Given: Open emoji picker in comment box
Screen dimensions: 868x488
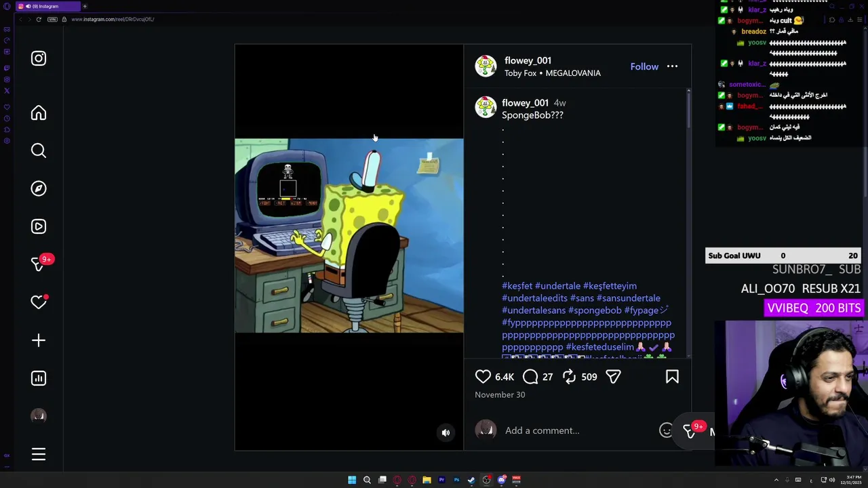Looking at the screenshot, I should pyautogui.click(x=666, y=430).
